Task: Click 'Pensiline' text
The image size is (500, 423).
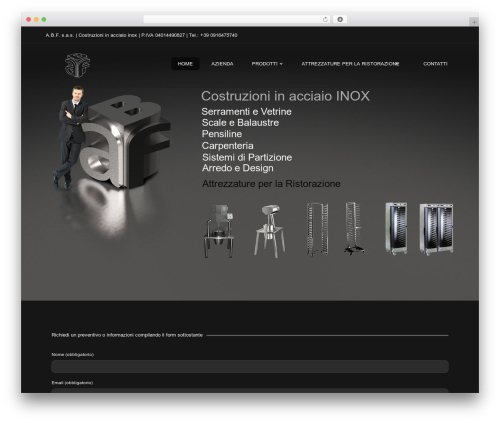Action: (x=222, y=134)
